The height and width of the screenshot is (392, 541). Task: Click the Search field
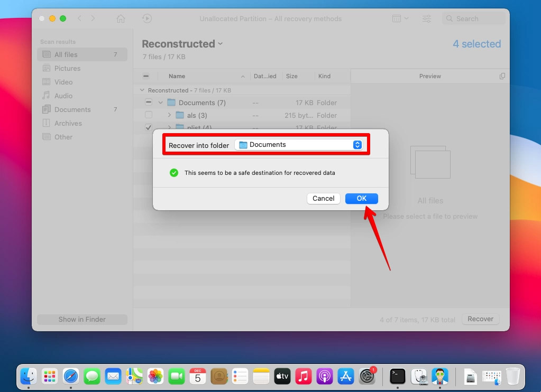(x=473, y=18)
